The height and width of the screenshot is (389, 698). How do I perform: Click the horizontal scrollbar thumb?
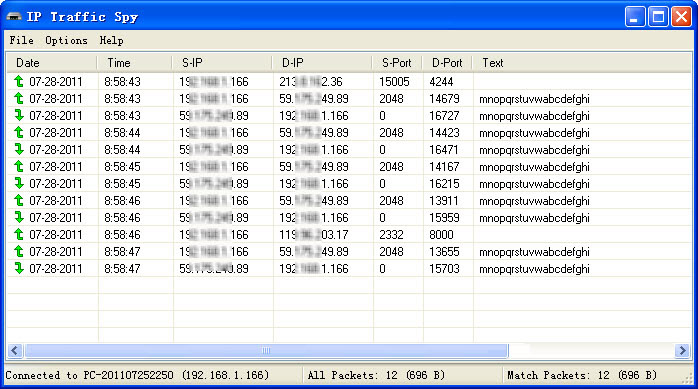coord(266,351)
